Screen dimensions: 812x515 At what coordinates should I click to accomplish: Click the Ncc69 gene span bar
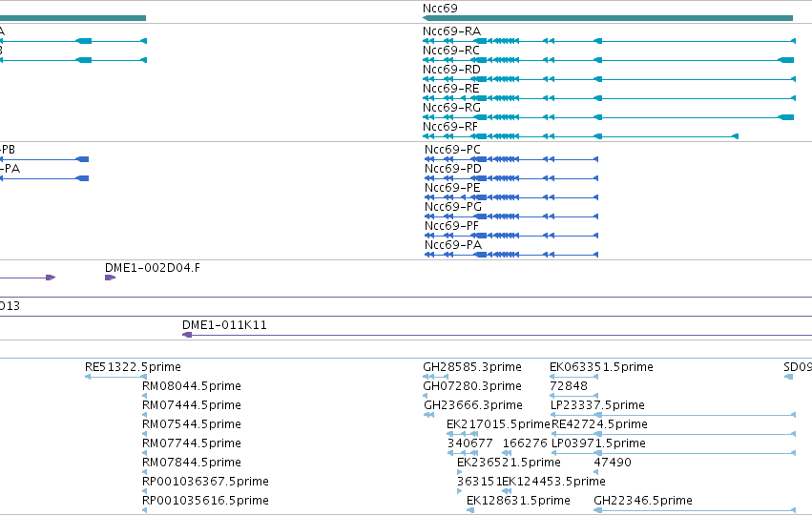(x=608, y=18)
